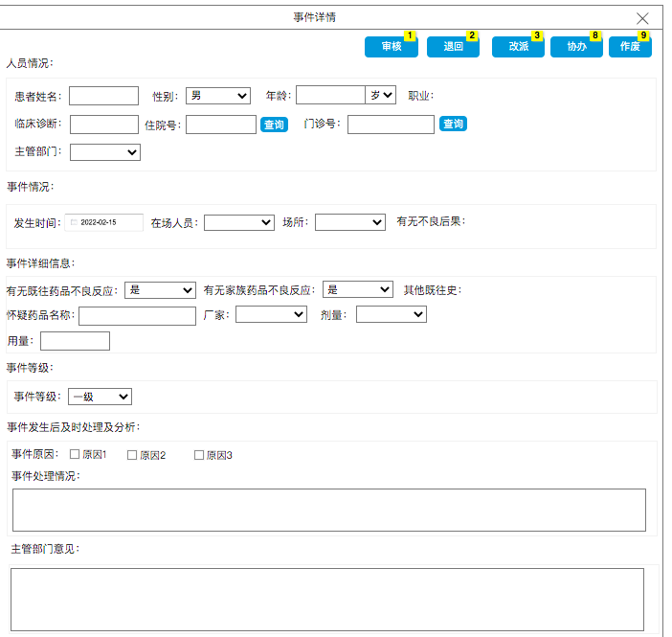Open the 有无既往药品不良反应 dropdown
Image resolution: width=672 pixels, height=637 pixels.
[x=160, y=290]
